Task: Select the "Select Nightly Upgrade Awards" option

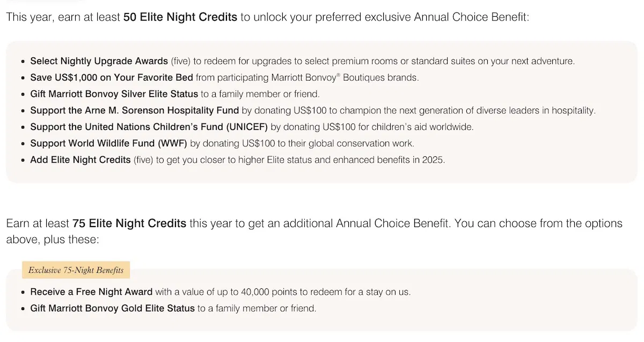Action: (x=99, y=61)
